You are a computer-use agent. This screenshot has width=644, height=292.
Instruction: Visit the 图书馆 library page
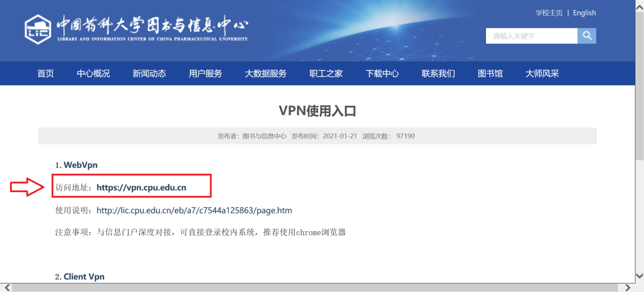click(x=490, y=73)
